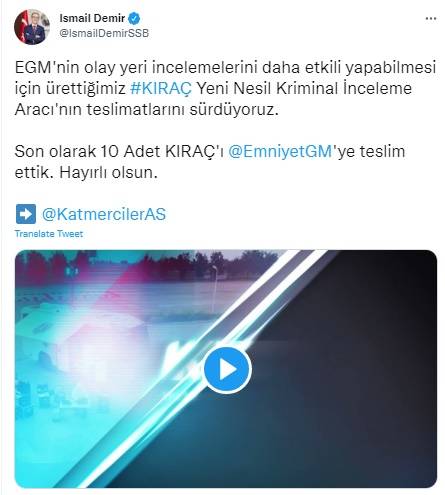Screen dimensions: 445x495
Task: Click the blue verified badge
Action: (x=134, y=18)
